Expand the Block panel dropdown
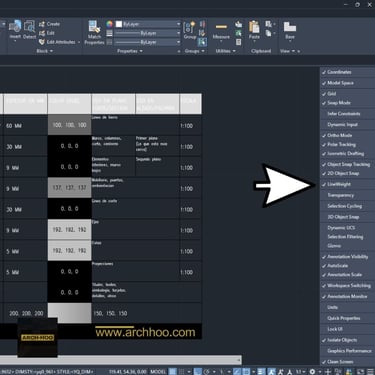375x375 pixels. pyautogui.click(x=51, y=51)
